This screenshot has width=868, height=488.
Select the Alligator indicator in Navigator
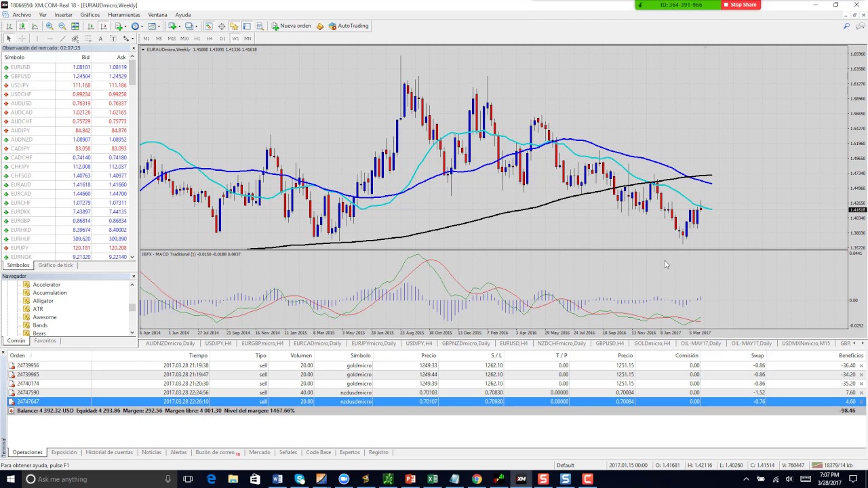(43, 301)
